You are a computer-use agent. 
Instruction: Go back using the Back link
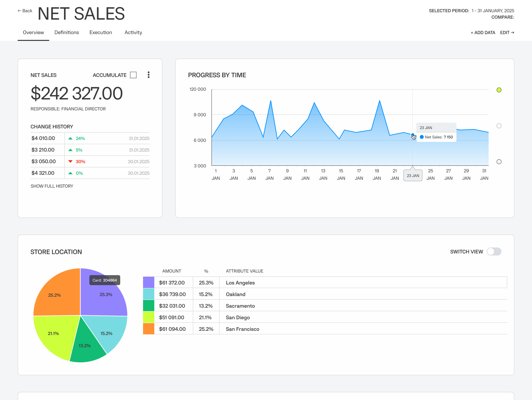coord(25,11)
